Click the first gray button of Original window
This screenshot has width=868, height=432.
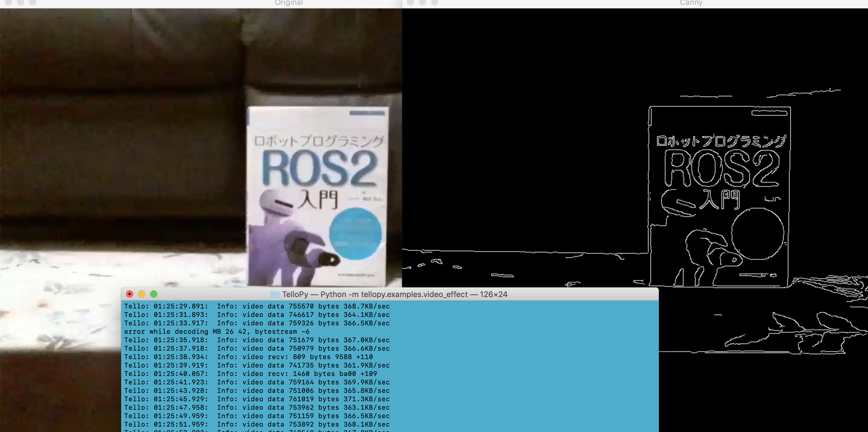coord(8,2)
